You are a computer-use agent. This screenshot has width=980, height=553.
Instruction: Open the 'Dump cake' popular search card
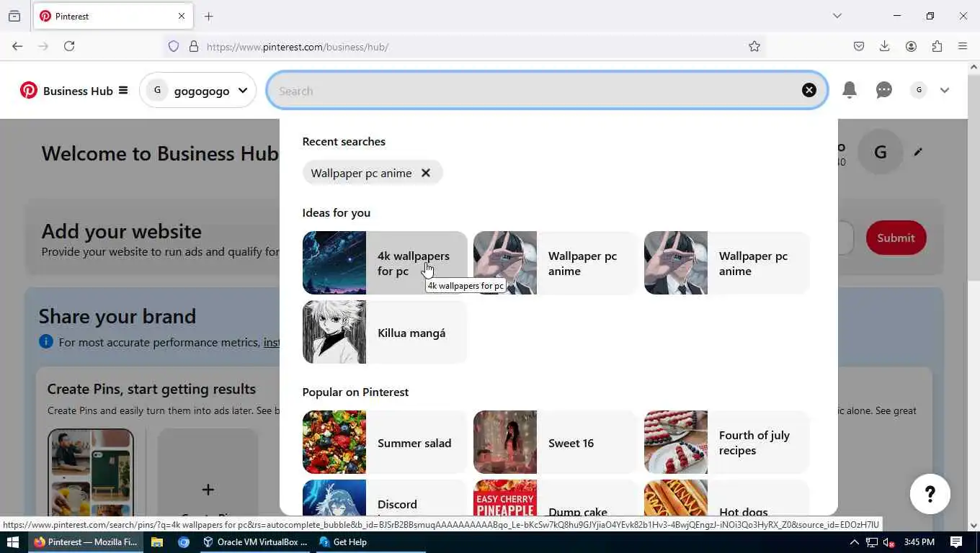coord(556,498)
